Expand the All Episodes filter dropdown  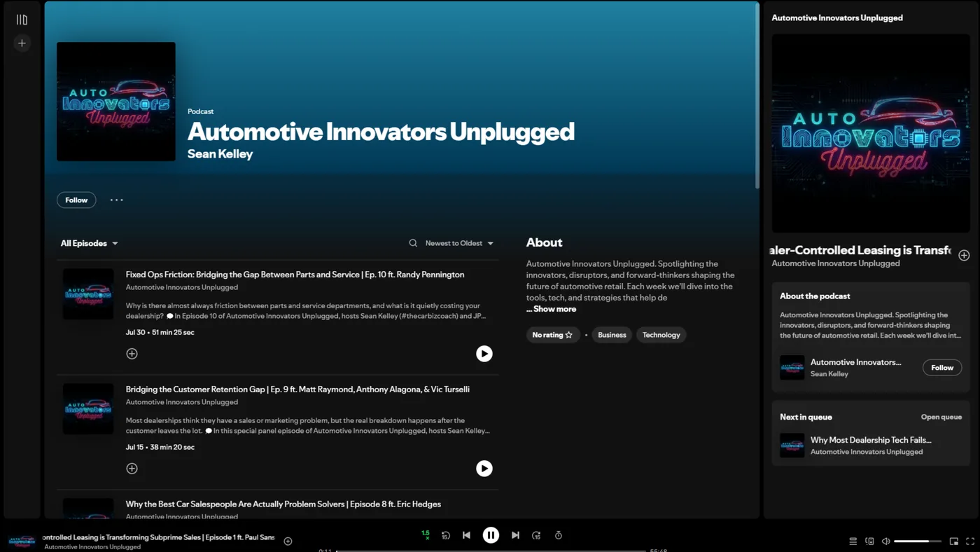click(89, 243)
